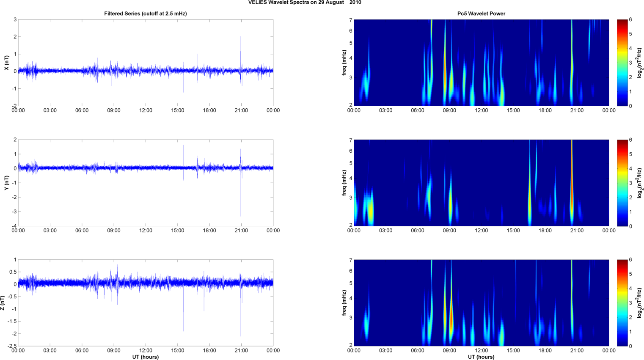
Task: Click the '-2.5' tick on the Z series axis
Action: [x=12, y=346]
